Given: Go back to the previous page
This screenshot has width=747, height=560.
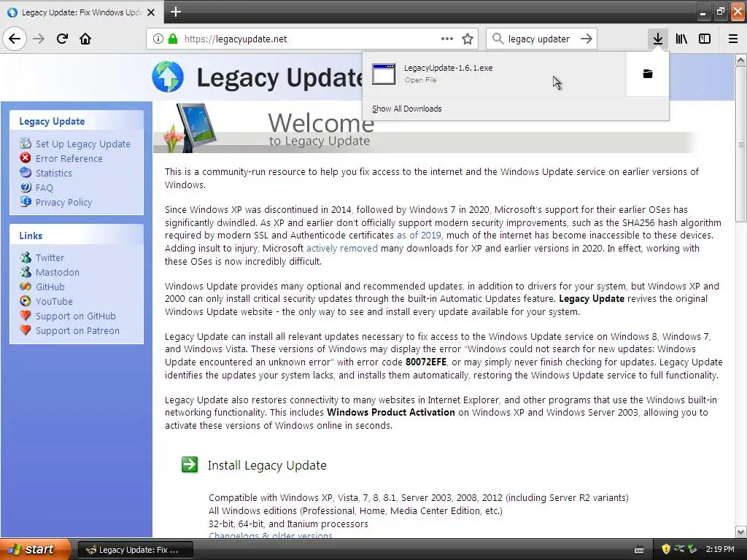Looking at the screenshot, I should 15,39.
